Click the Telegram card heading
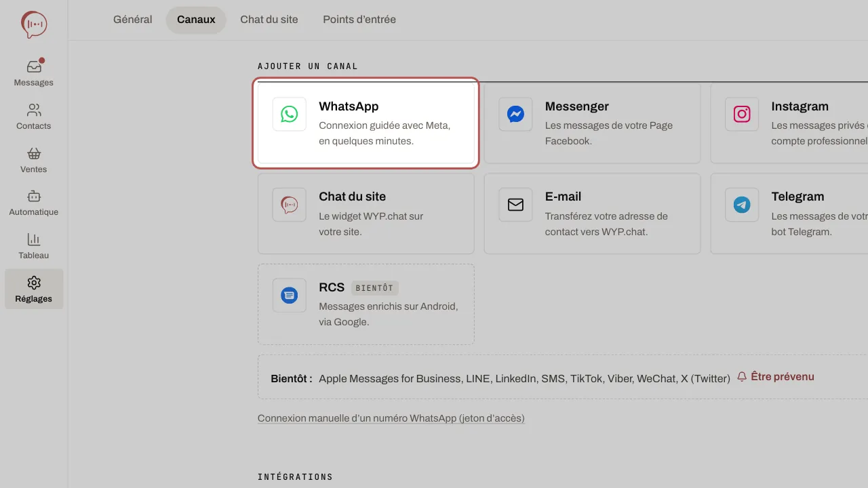The image size is (868, 488). [797, 197]
